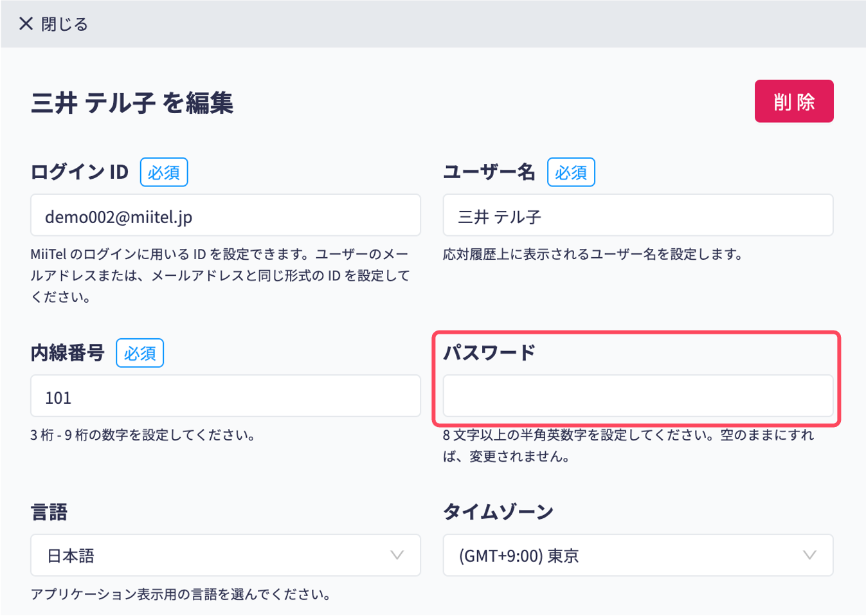866x616 pixels.
Task: Open the 言語 dropdown showing 日本語
Action: [x=226, y=555]
